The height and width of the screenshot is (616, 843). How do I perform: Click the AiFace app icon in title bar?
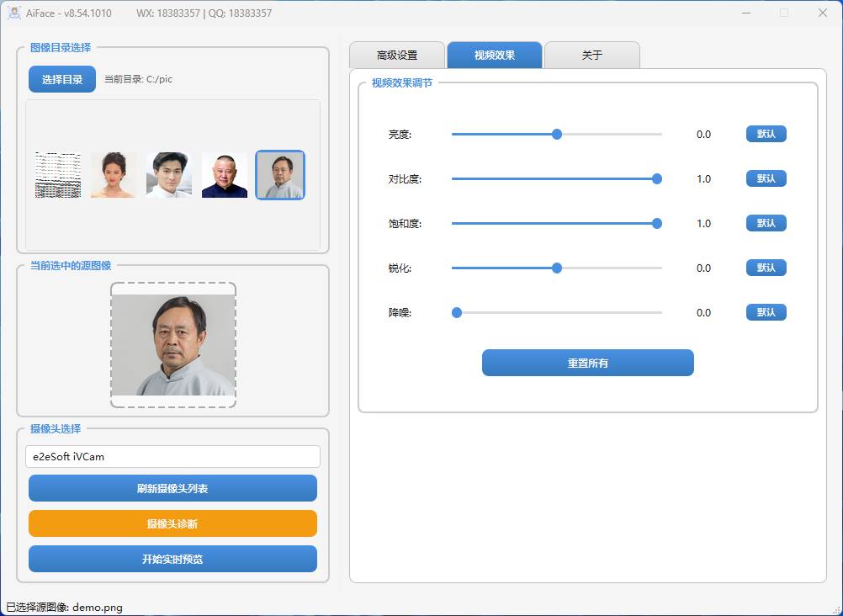click(13, 13)
